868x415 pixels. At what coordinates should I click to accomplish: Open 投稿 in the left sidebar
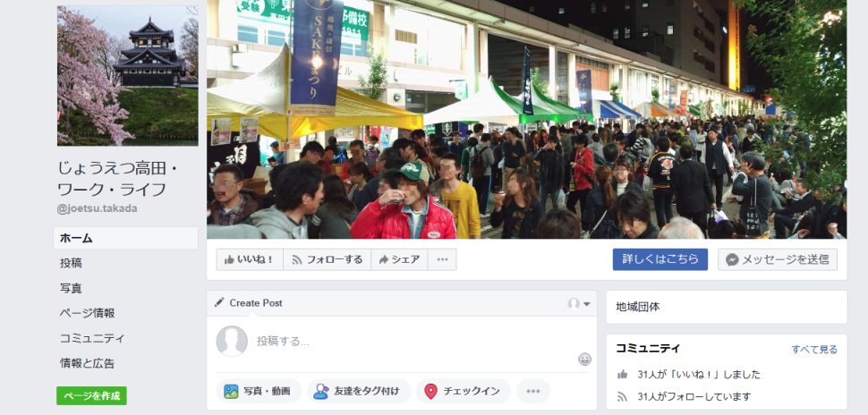tap(71, 263)
